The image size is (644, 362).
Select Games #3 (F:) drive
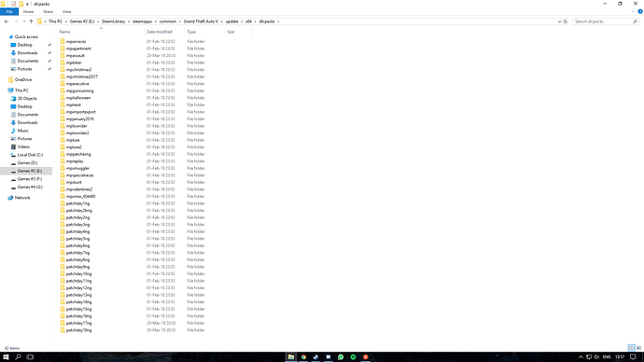[x=30, y=179]
